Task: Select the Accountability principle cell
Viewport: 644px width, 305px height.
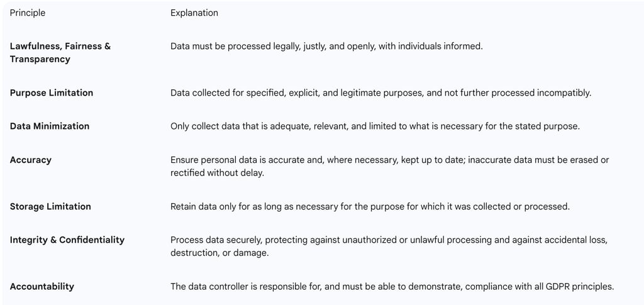Action: [42, 287]
